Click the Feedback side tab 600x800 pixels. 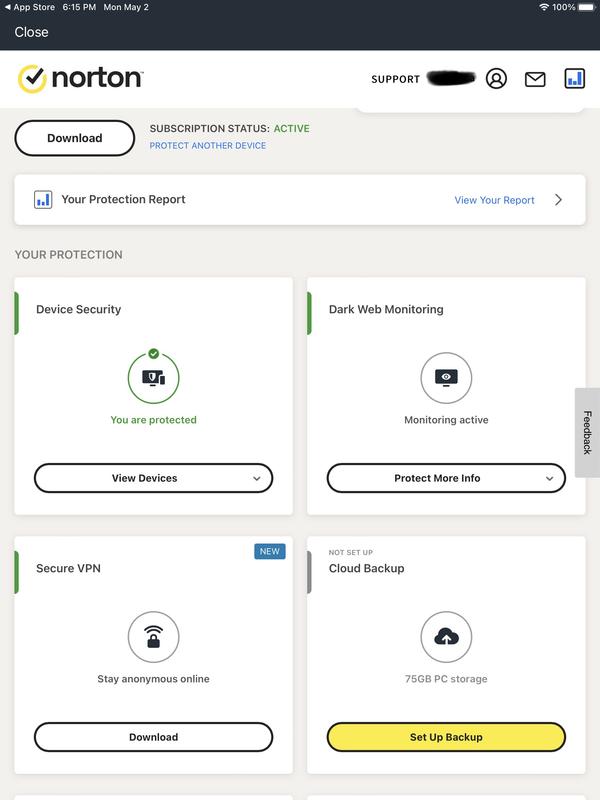coord(587,433)
